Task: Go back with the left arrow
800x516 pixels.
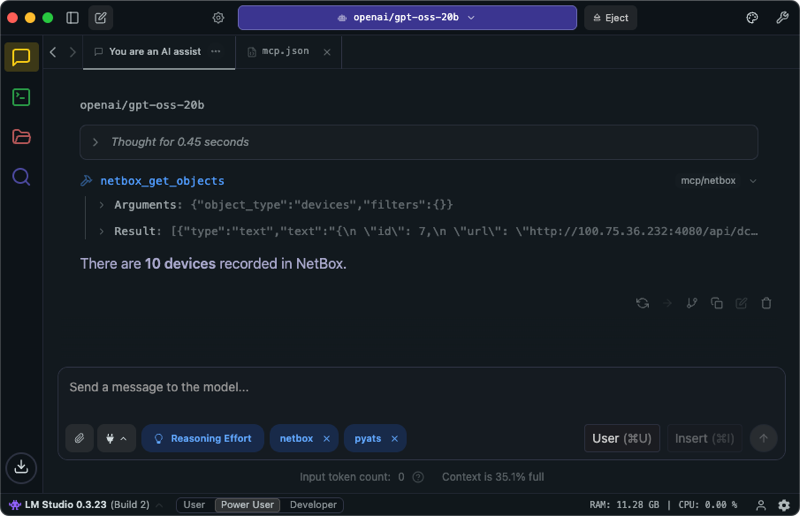Action: (x=53, y=52)
